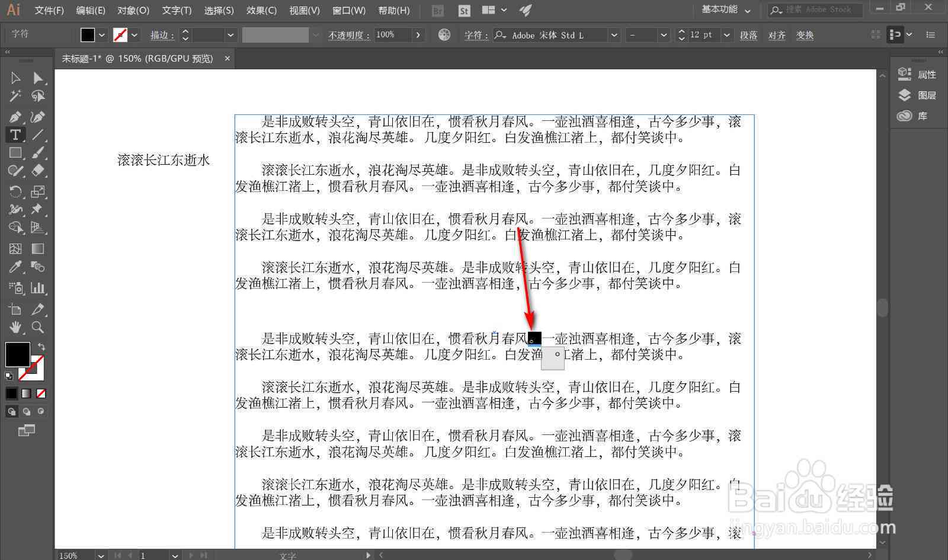Screen dimensions: 948x560
Task: Choose the Column Graph tool
Action: point(38,288)
